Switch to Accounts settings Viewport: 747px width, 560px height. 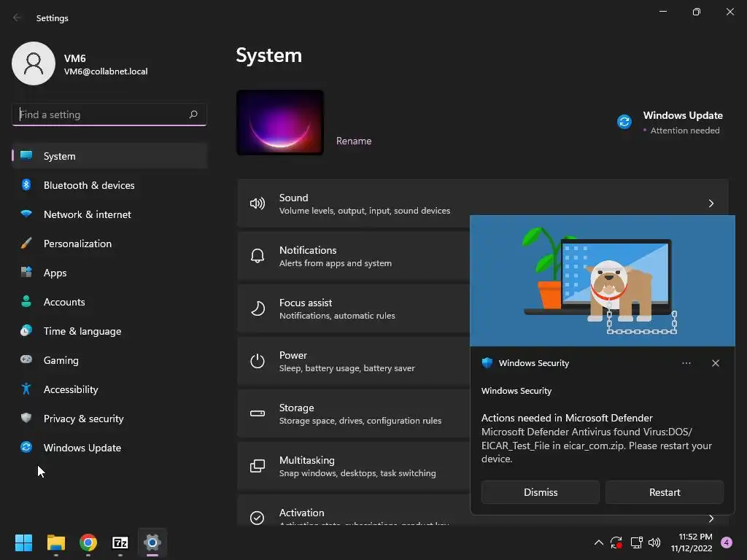coord(109,302)
